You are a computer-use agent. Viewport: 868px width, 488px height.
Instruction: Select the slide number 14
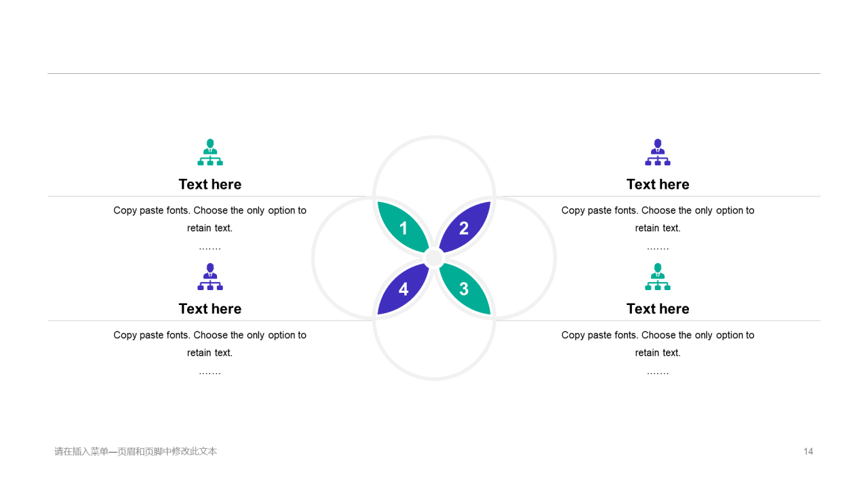(808, 451)
